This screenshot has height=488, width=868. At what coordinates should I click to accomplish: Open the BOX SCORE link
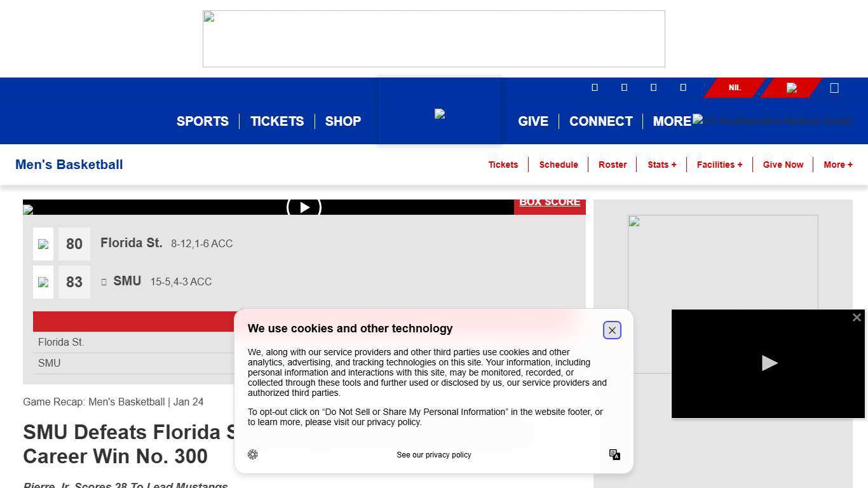click(x=550, y=203)
